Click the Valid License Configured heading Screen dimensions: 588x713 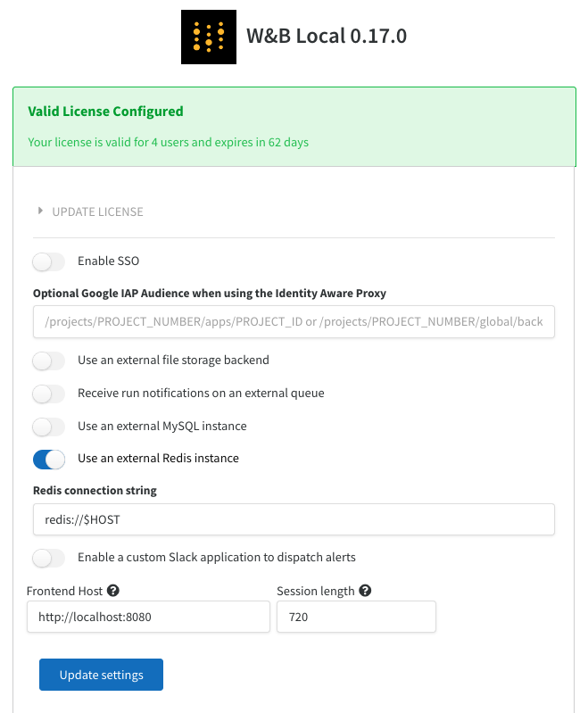105,112
